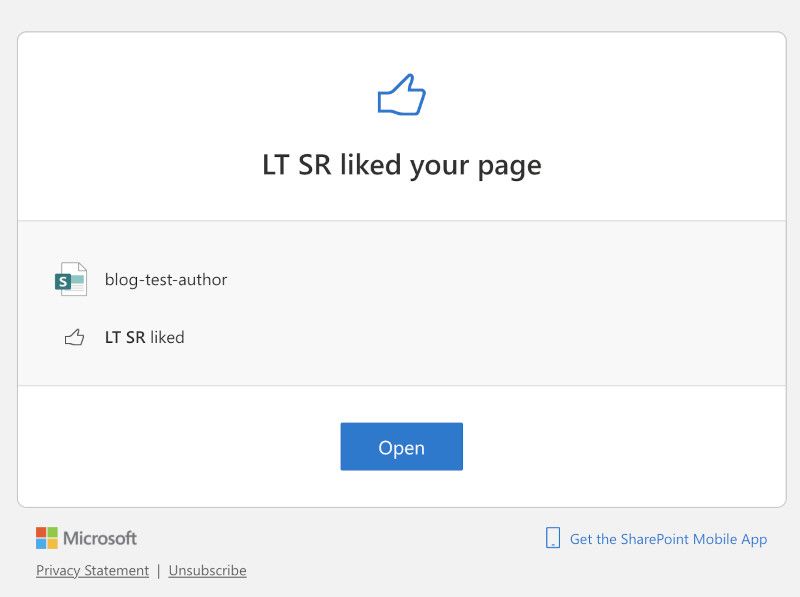This screenshot has width=800, height=597.
Task: Get the SharePoint Mobile App link
Action: point(668,539)
